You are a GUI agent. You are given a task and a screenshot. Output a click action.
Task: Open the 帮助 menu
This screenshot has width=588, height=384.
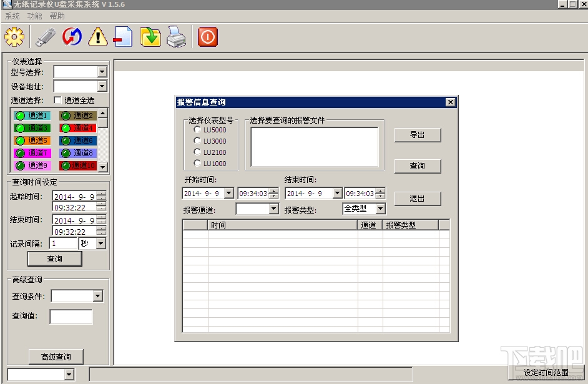(57, 16)
